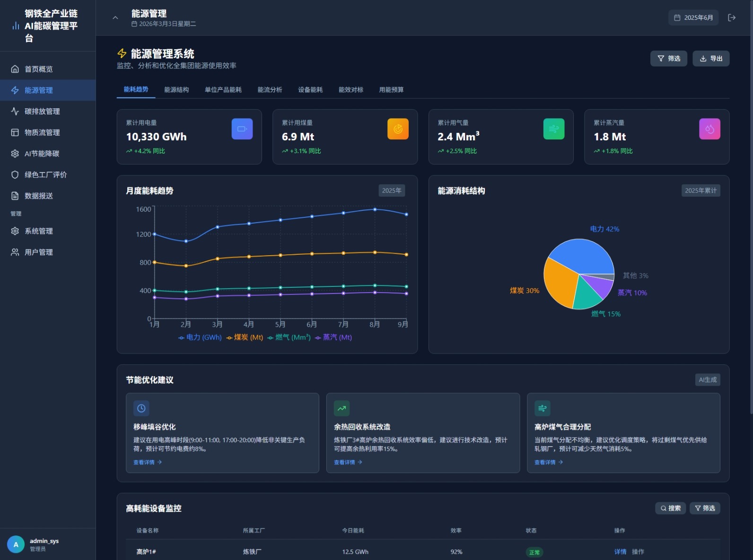Click the trend icon on 余热回收系统改造 card

(342, 408)
